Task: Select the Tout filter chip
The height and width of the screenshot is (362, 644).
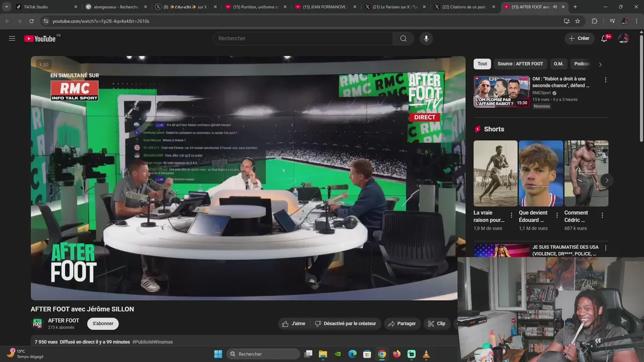Action: 482,64
